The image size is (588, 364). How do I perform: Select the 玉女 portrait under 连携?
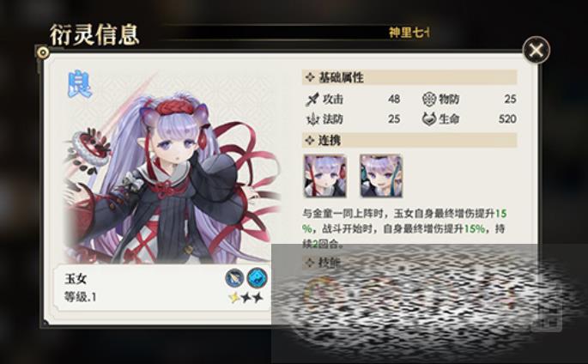(x=324, y=176)
